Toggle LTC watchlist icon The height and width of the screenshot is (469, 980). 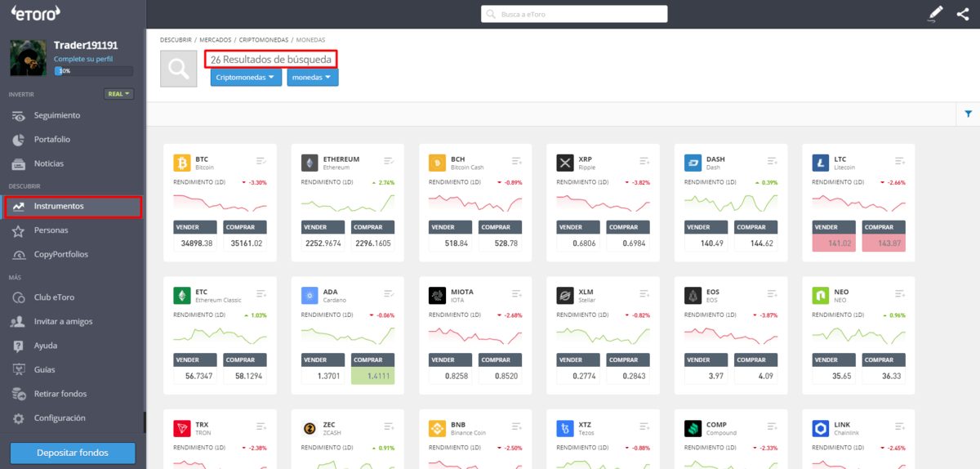click(x=900, y=161)
